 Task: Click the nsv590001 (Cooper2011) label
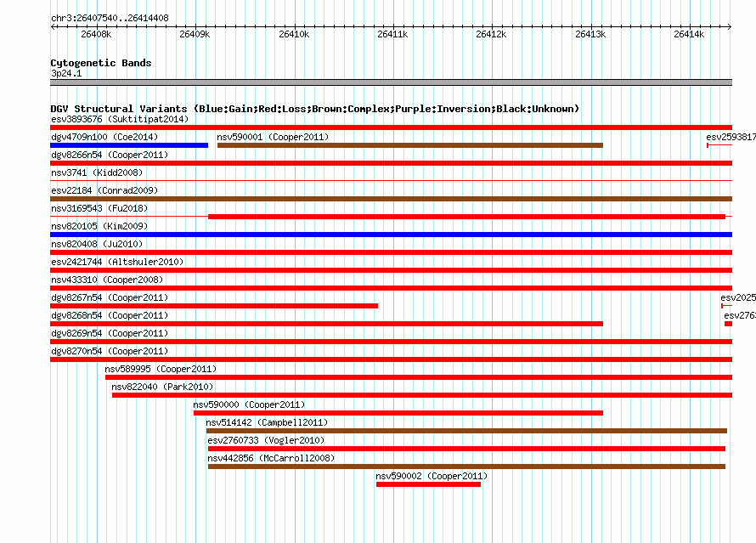(x=273, y=137)
